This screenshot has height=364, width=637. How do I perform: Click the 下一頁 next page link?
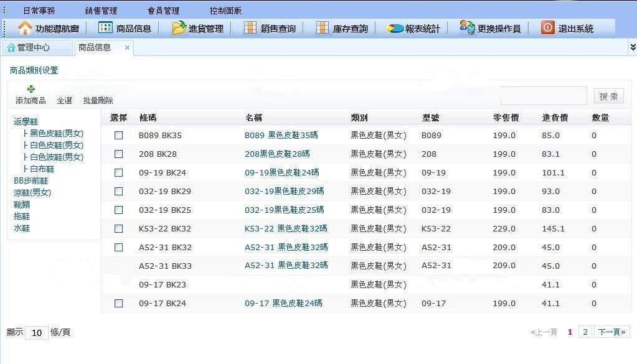point(612,332)
